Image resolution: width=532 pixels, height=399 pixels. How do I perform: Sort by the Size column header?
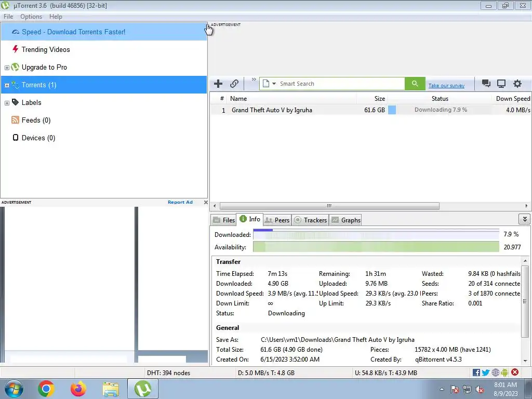[x=372, y=99]
